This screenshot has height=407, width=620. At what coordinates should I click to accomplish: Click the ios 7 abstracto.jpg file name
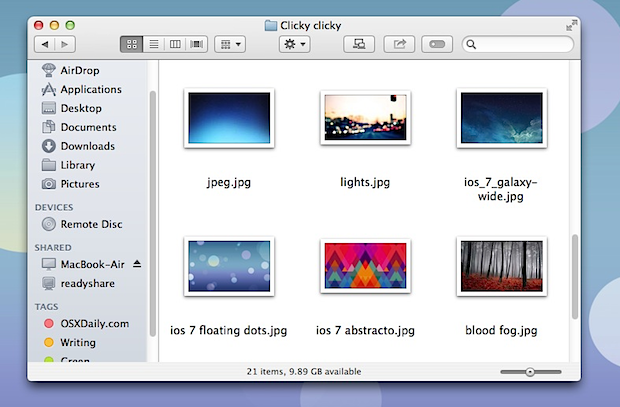[x=365, y=331]
